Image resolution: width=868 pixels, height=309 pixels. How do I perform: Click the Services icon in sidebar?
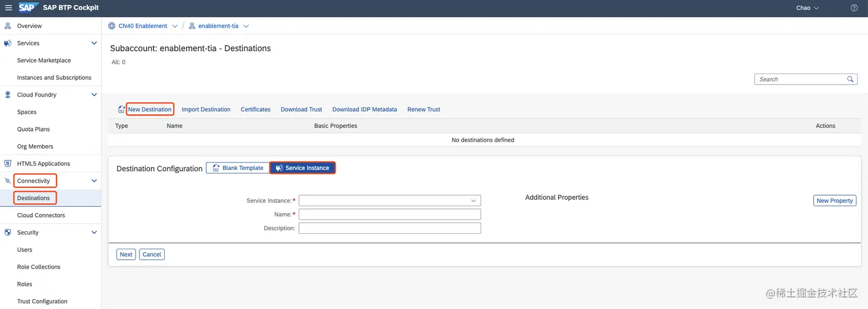click(x=7, y=43)
